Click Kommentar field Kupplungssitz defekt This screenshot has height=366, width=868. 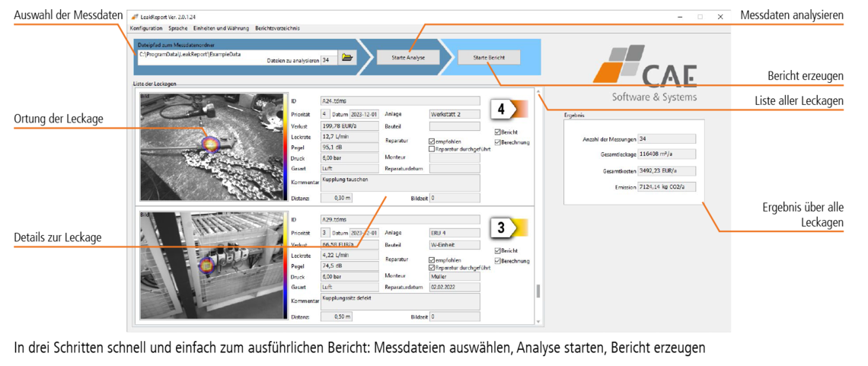coord(400,301)
